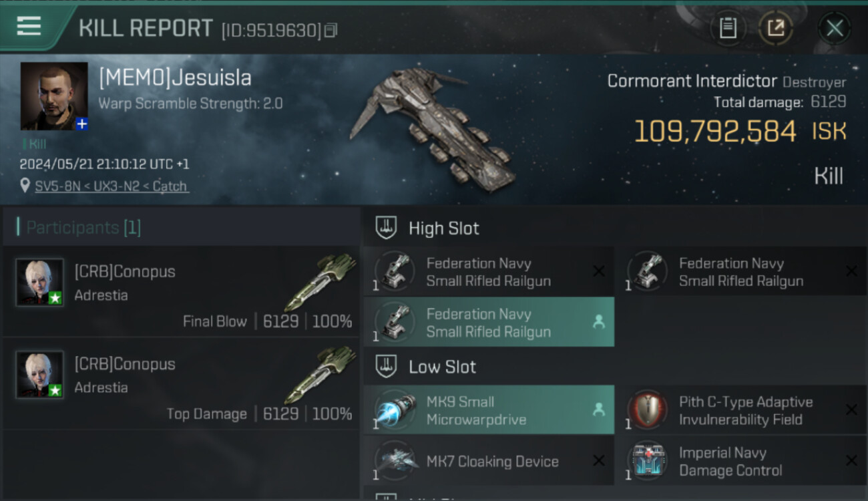Add Jesuisla as contact via plus badge
Viewport: 868px width, 501px height.
(81, 124)
